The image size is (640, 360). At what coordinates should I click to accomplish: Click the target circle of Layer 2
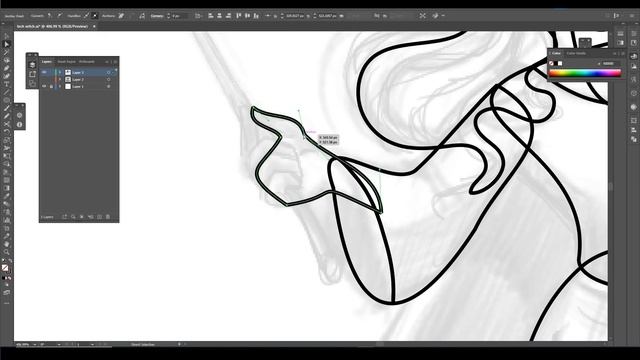coord(109,80)
